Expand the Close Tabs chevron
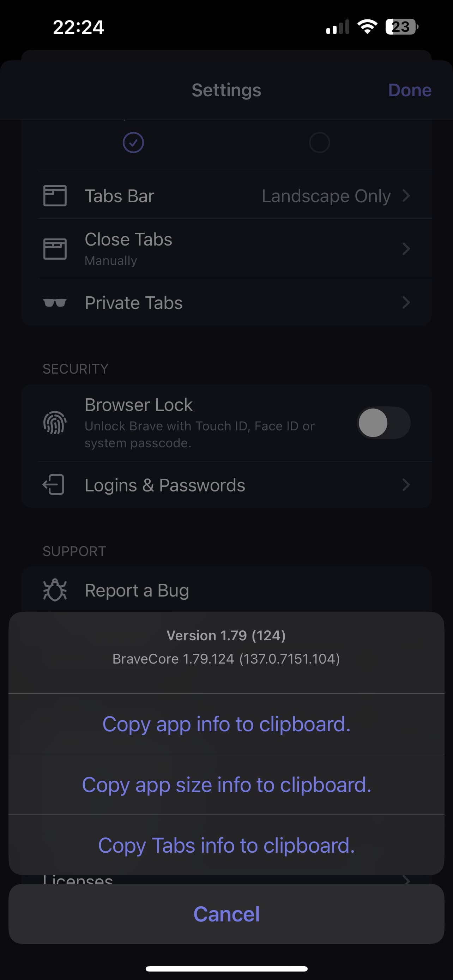 pyautogui.click(x=406, y=249)
